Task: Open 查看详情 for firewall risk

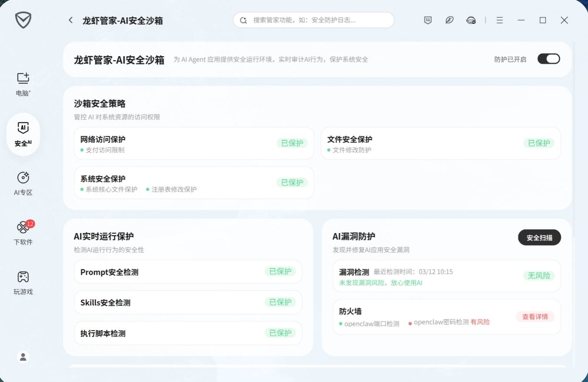Action: tap(535, 317)
